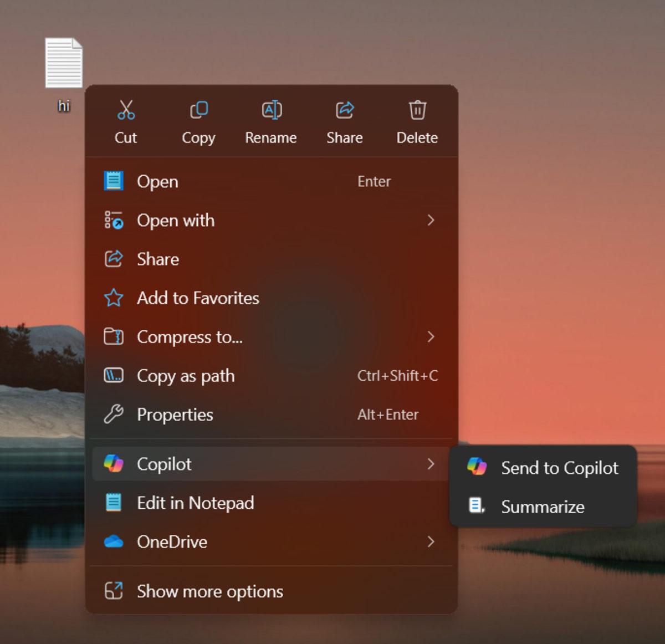This screenshot has width=665, height=644.
Task: Click Show more options
Action: [x=209, y=591]
